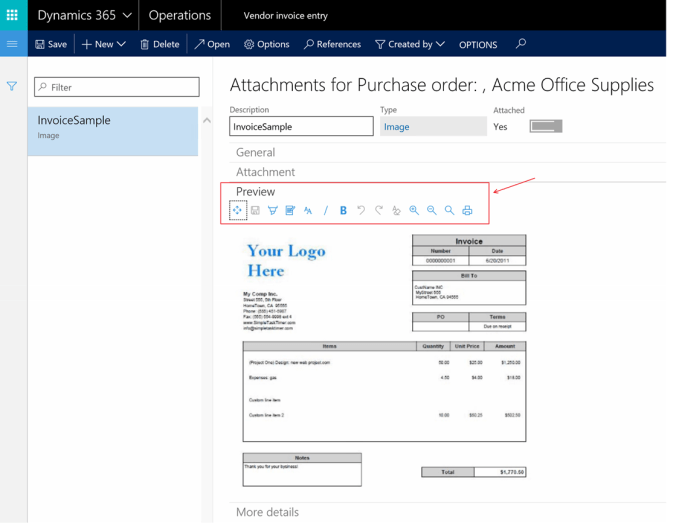Toggle the Attached Yes switch
Image resolution: width=676 pixels, height=523 pixels.
click(546, 127)
